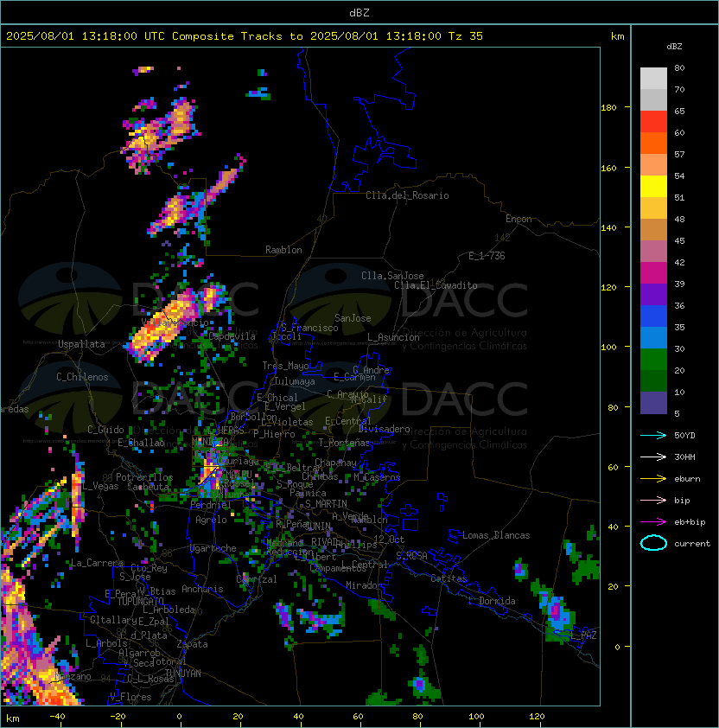The image size is (719, 728).
Task: Click the Potrerillos place label
Action: click(144, 477)
